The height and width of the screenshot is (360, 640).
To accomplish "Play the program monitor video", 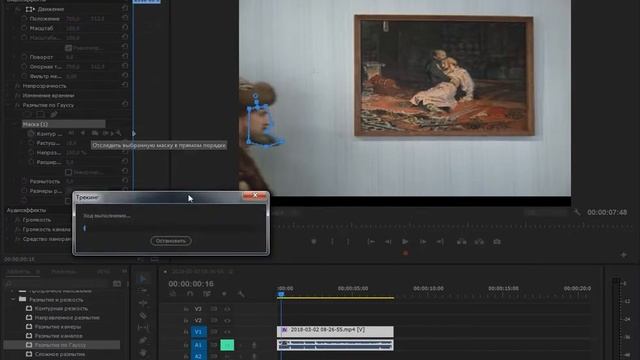I will click(x=405, y=242).
